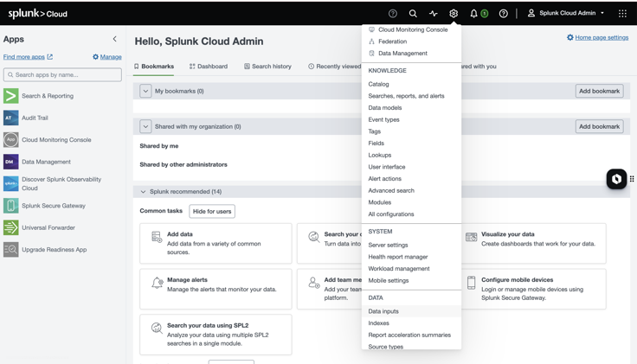Open the Upgrade Readiness App icon
The width and height of the screenshot is (637, 364).
point(11,249)
